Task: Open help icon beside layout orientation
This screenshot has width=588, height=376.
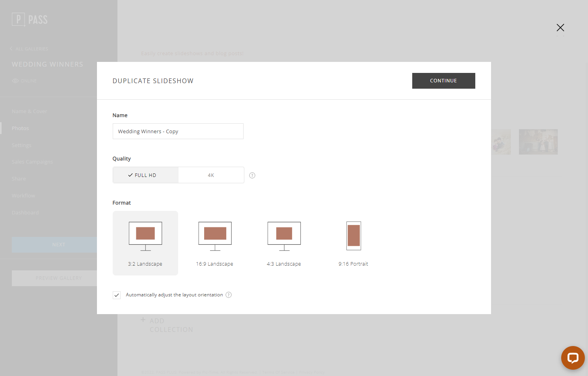Action: [229, 295]
